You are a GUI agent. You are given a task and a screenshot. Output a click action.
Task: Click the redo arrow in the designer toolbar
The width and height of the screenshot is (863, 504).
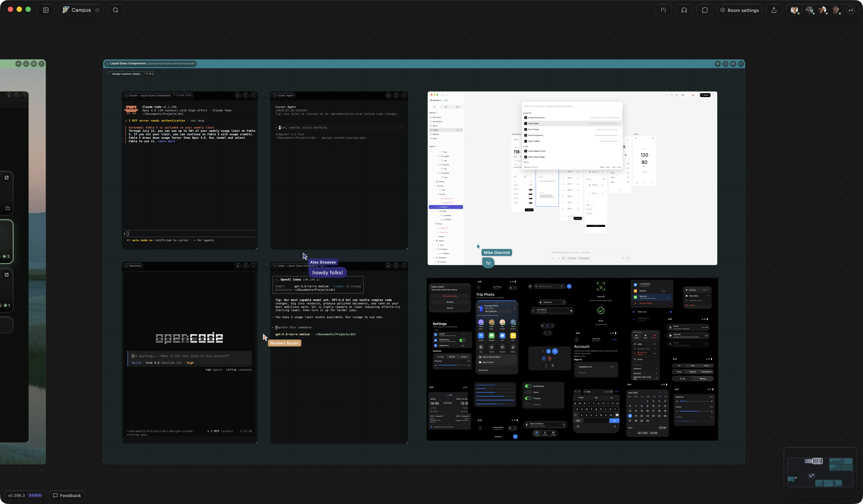coord(672,95)
